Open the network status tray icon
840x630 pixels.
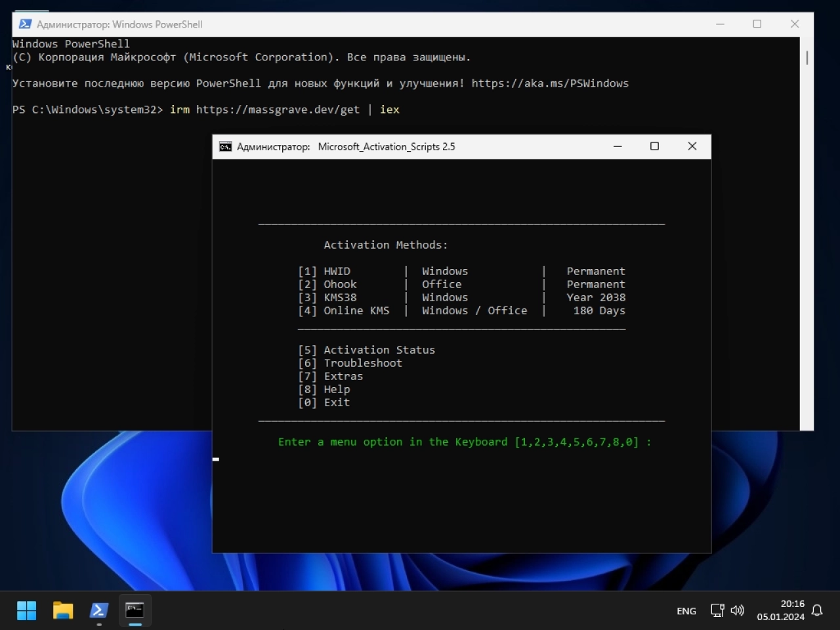[x=717, y=610]
